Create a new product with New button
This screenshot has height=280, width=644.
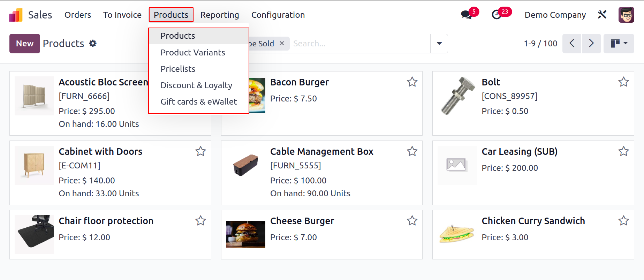[25, 44]
